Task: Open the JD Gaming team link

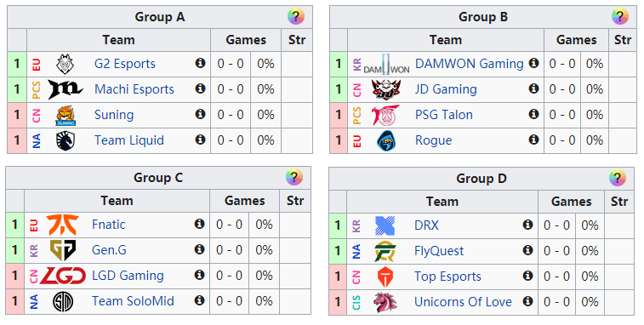Action: (446, 89)
